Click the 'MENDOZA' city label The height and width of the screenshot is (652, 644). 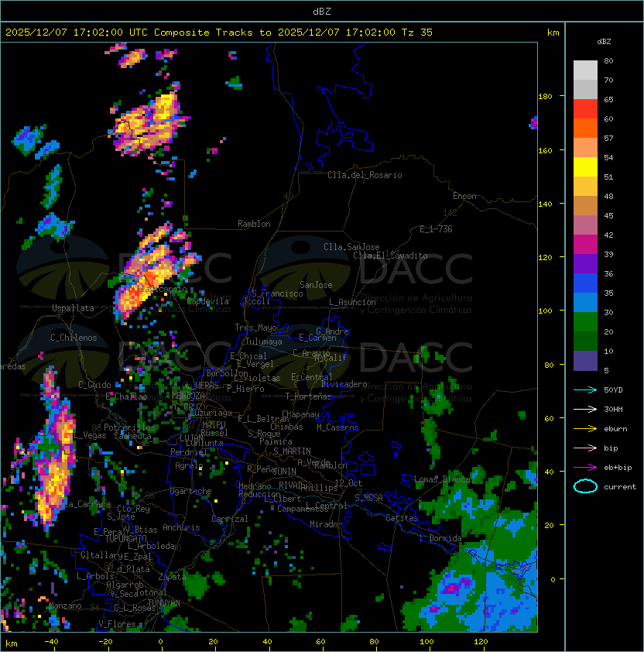point(188,395)
